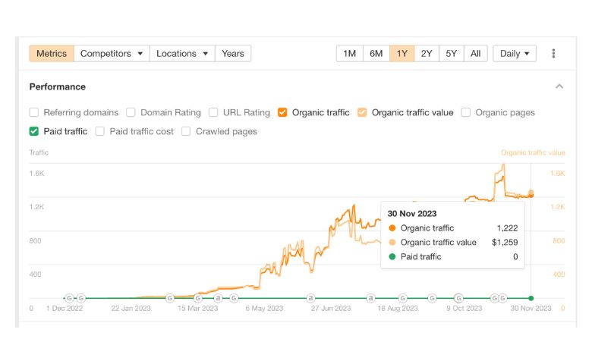The width and height of the screenshot is (592, 364).
Task: Enable the URL Rating checkbox
Action: click(213, 112)
